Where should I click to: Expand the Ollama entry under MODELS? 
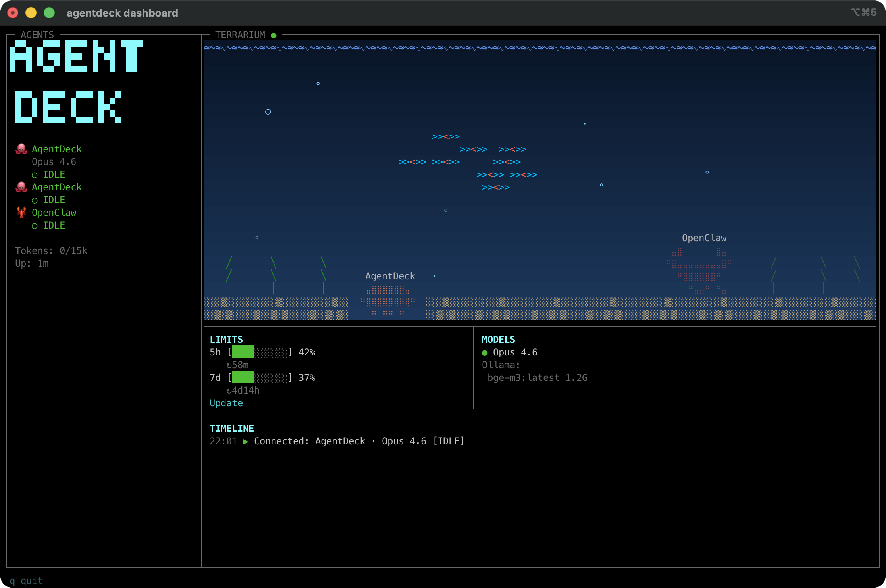(501, 365)
